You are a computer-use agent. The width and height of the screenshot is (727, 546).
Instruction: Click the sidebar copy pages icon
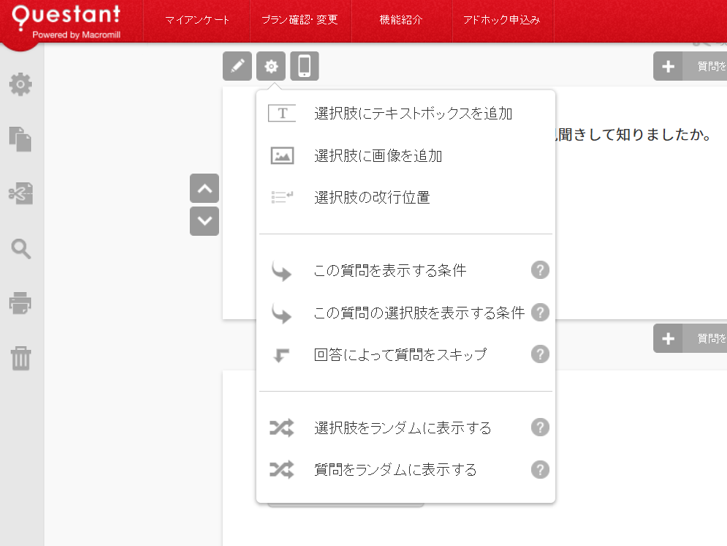coord(21,139)
